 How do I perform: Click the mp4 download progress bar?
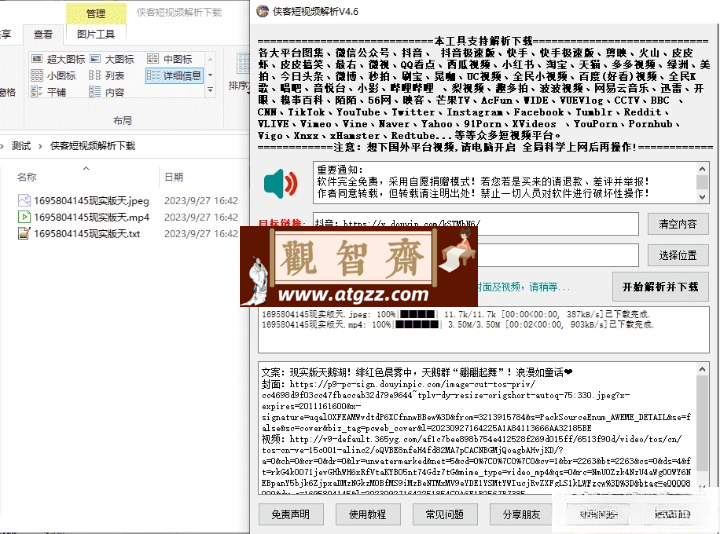click(x=417, y=325)
